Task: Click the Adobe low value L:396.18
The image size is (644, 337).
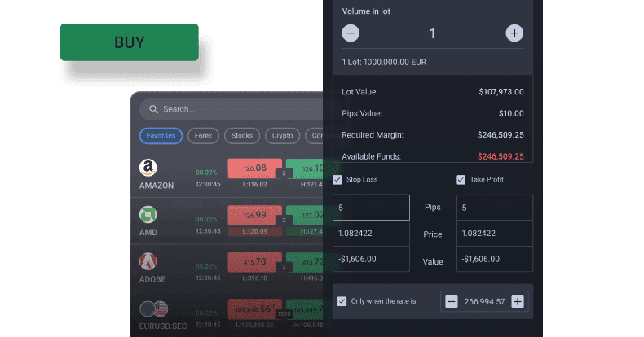Action: coord(254,278)
